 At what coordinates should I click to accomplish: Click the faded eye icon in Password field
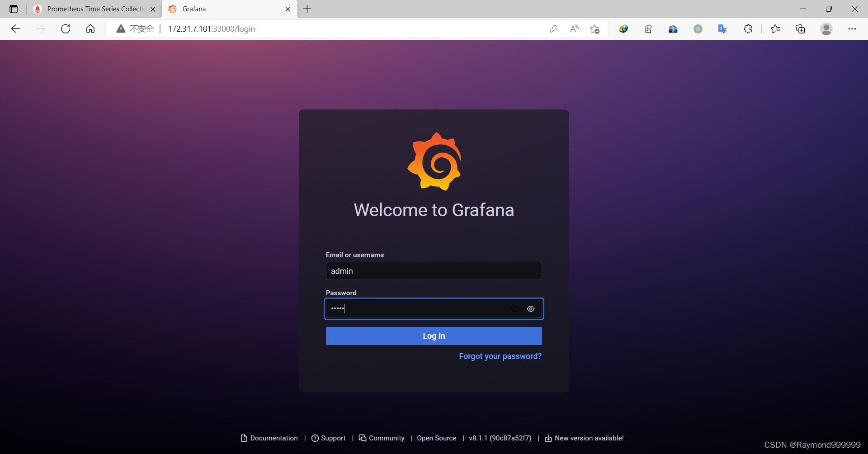(514, 309)
